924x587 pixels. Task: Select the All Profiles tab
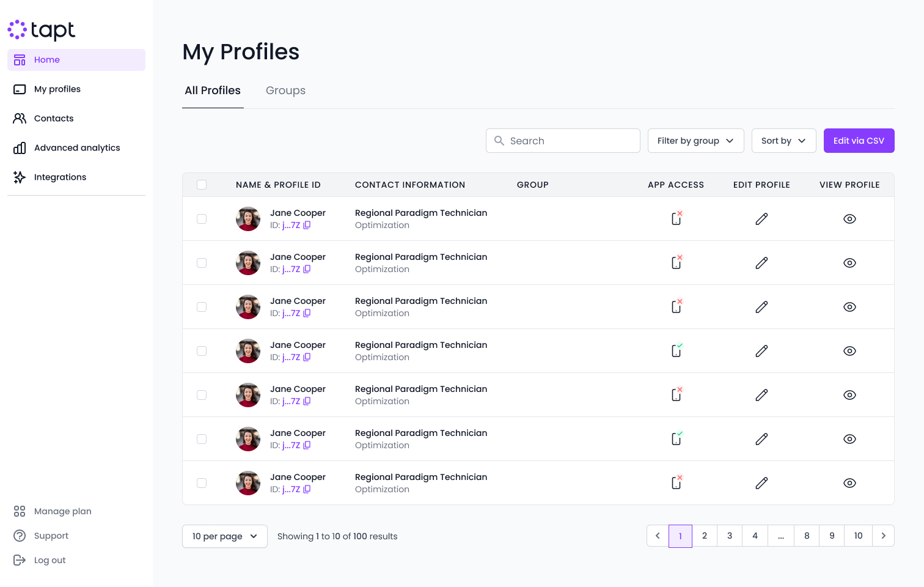(213, 90)
